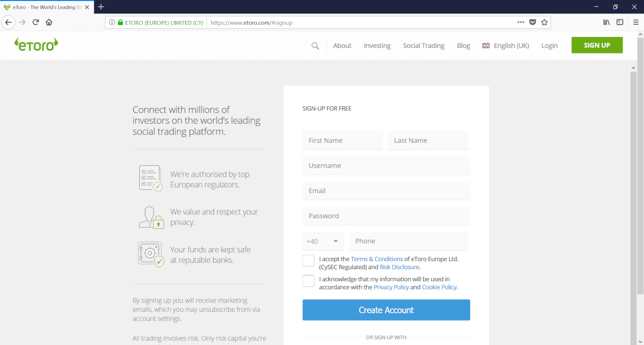Reload the page with the refresh icon
Screen dimensions: 644x345
[36, 22]
